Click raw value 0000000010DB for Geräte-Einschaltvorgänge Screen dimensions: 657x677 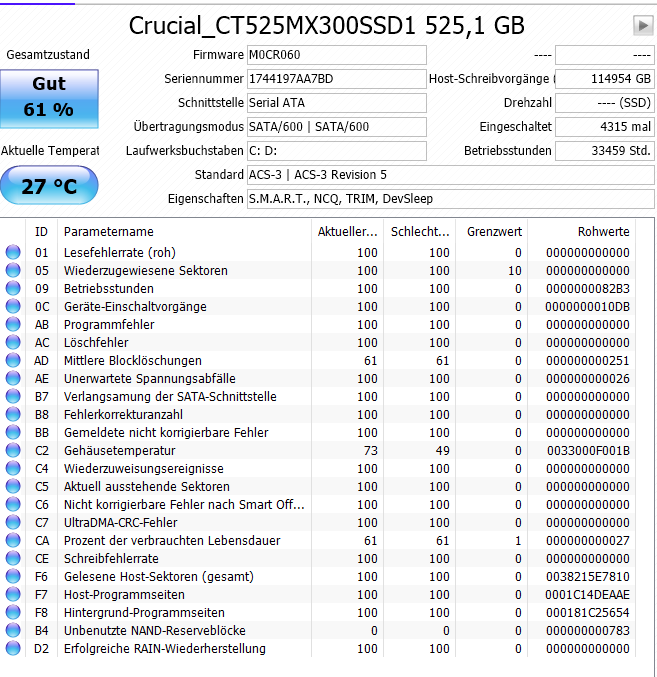588,307
